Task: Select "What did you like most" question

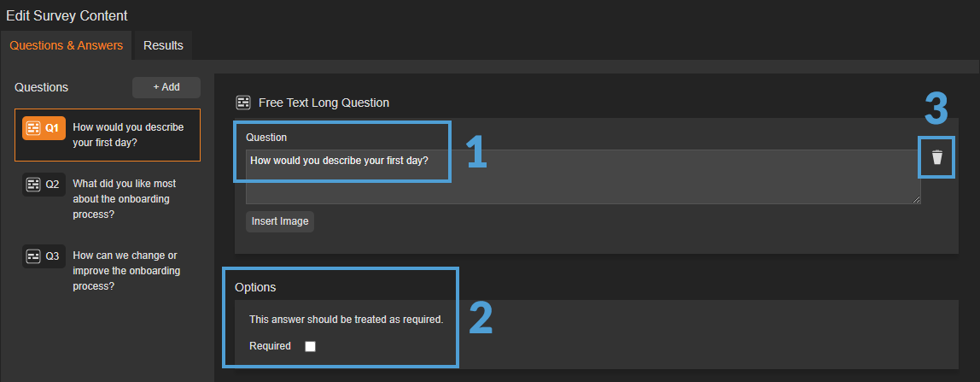Action: [x=125, y=198]
